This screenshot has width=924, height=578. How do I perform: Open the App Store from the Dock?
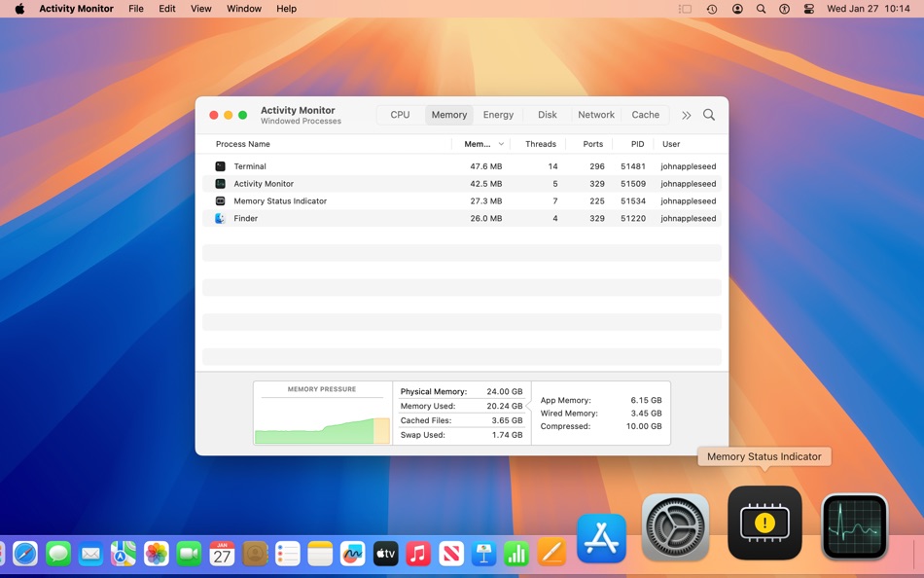[x=601, y=536]
